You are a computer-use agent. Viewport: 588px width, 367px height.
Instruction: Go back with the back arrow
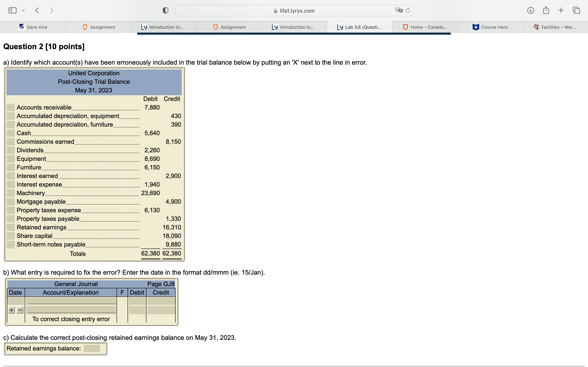[x=37, y=10]
